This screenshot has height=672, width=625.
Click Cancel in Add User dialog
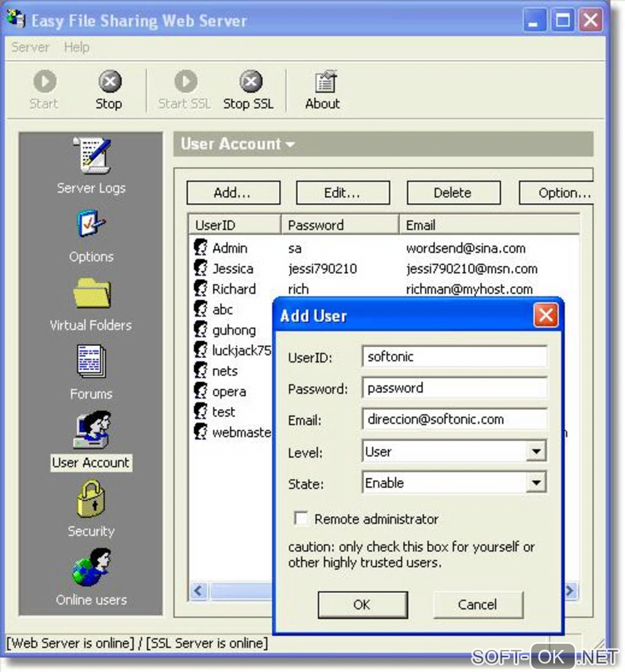pyautogui.click(x=478, y=605)
